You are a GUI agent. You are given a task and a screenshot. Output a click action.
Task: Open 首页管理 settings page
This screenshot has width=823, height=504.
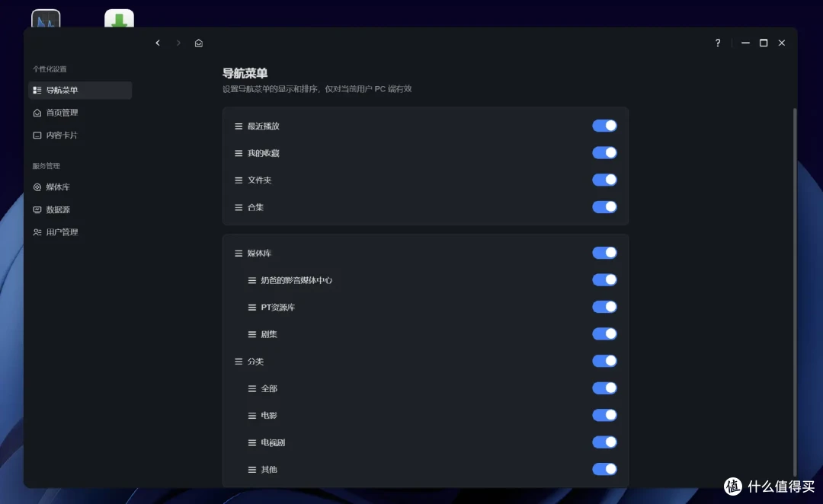pyautogui.click(x=80, y=113)
